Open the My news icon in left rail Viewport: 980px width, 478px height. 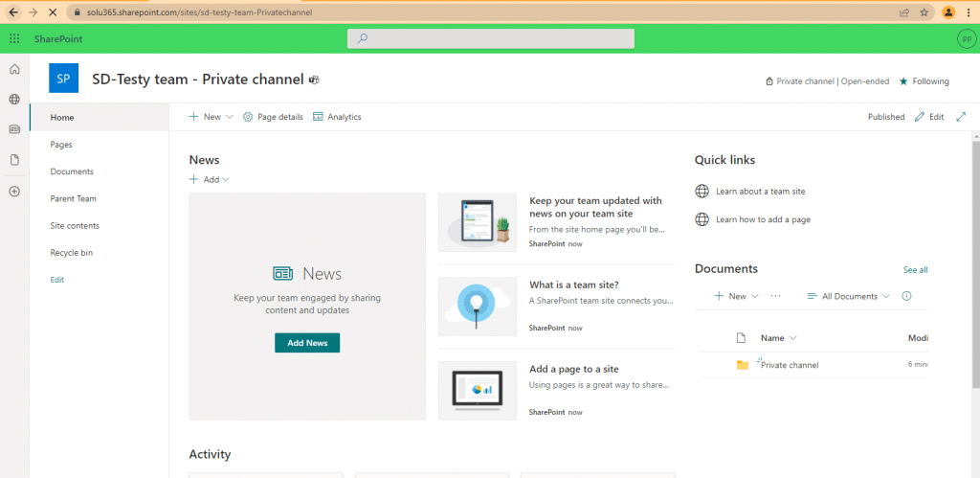click(14, 129)
